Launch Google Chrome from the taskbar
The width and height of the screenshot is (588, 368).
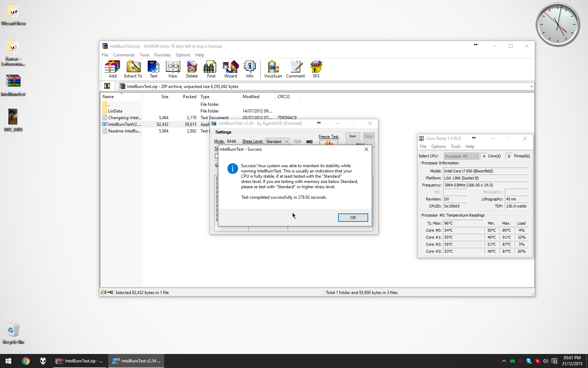(26, 361)
